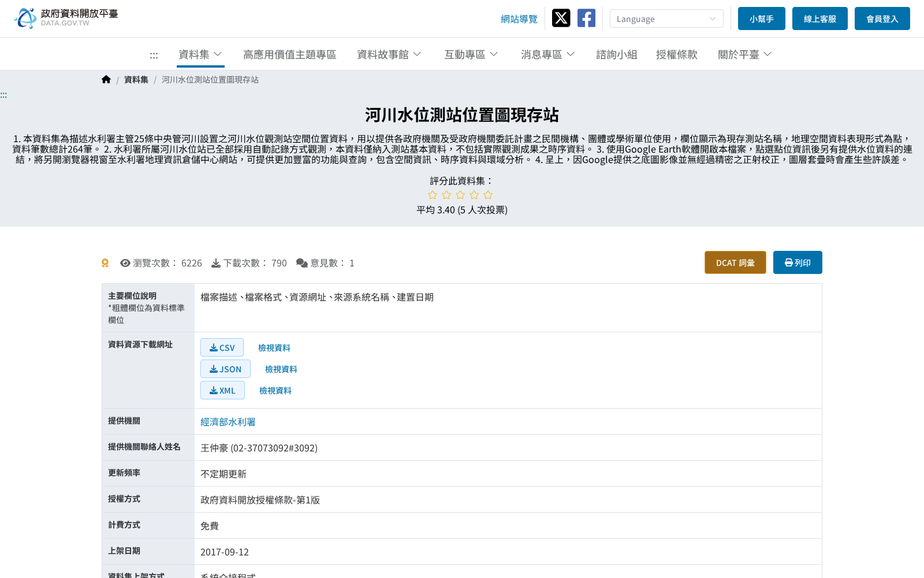Click the 線上客服 button

pos(820,18)
